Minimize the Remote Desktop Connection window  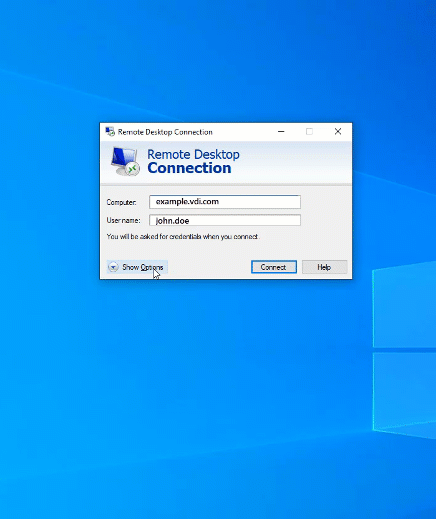point(281,132)
